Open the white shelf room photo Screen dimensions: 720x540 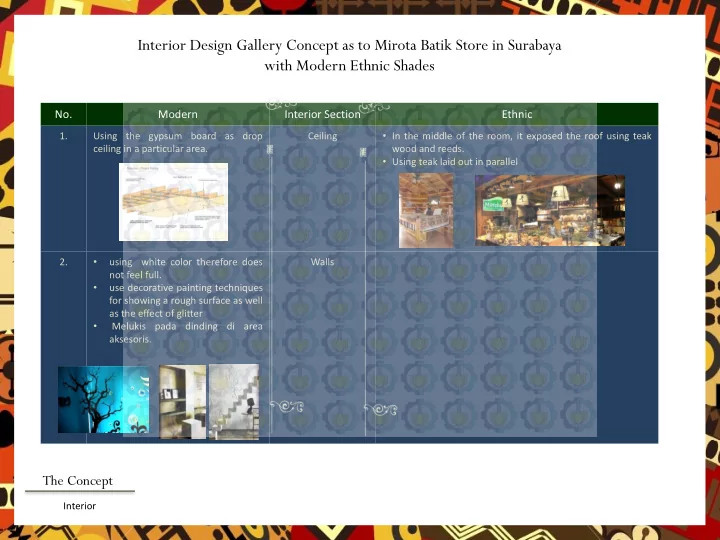coord(183,402)
